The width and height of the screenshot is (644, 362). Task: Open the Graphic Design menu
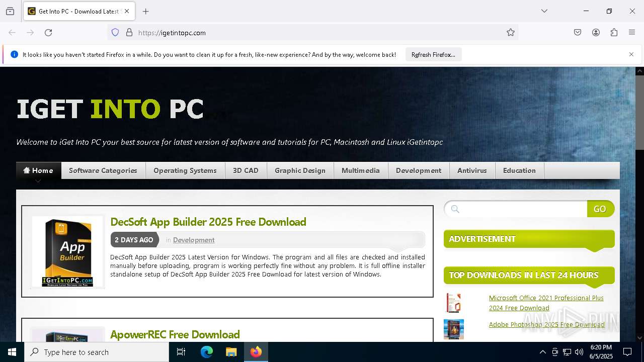[300, 170]
